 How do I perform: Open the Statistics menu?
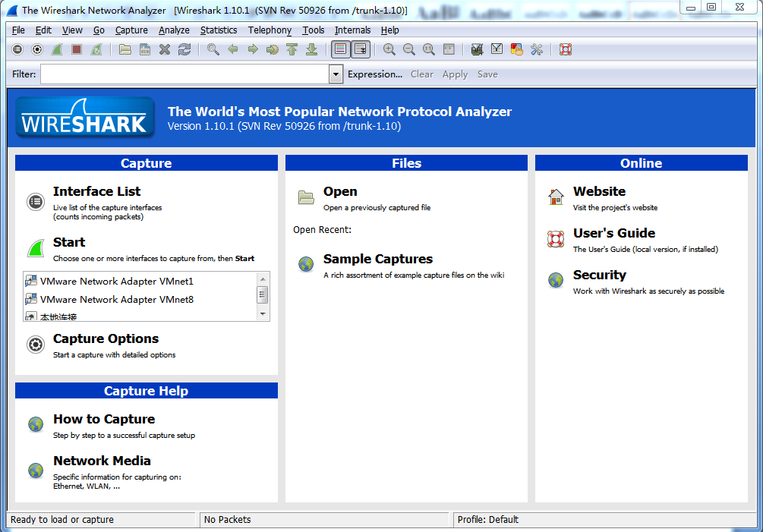pyautogui.click(x=219, y=30)
